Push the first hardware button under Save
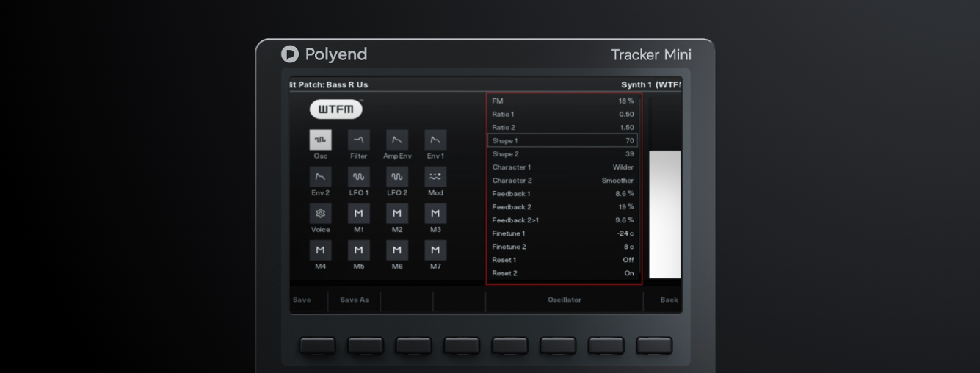The height and width of the screenshot is (373, 980). (317, 346)
